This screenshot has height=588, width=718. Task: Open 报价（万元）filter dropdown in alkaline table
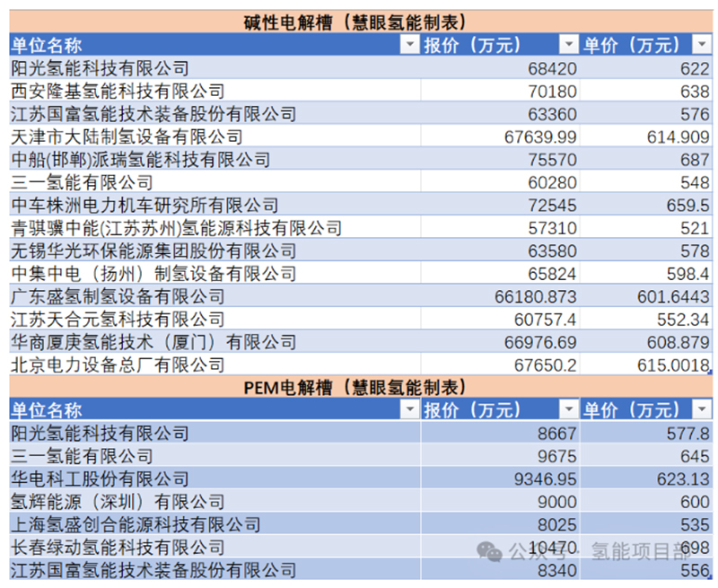pos(569,45)
